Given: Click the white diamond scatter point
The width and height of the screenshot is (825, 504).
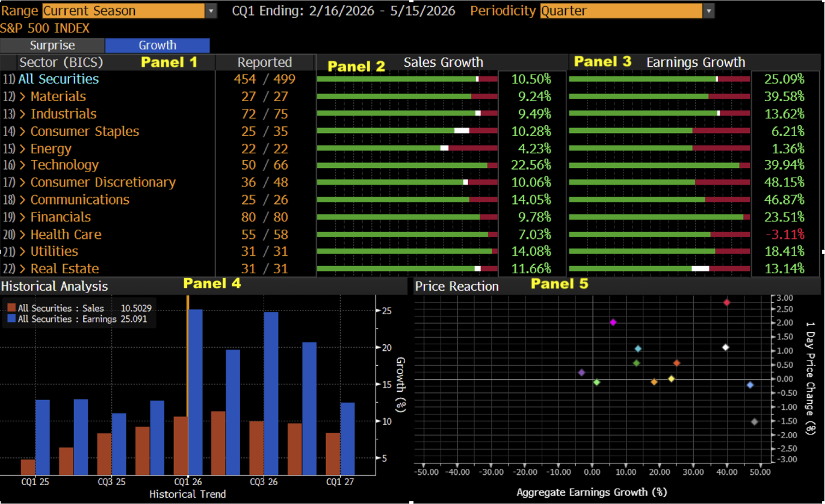Looking at the screenshot, I should click(x=726, y=348).
